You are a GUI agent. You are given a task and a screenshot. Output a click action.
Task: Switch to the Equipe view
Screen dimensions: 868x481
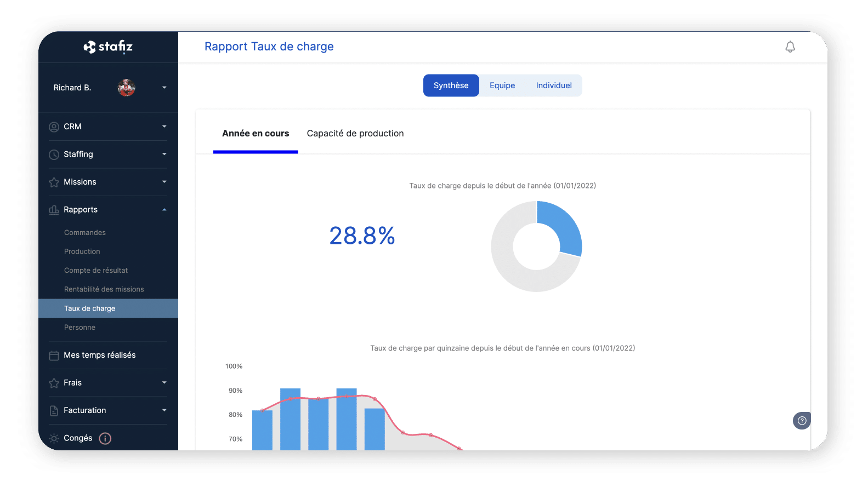tap(502, 85)
